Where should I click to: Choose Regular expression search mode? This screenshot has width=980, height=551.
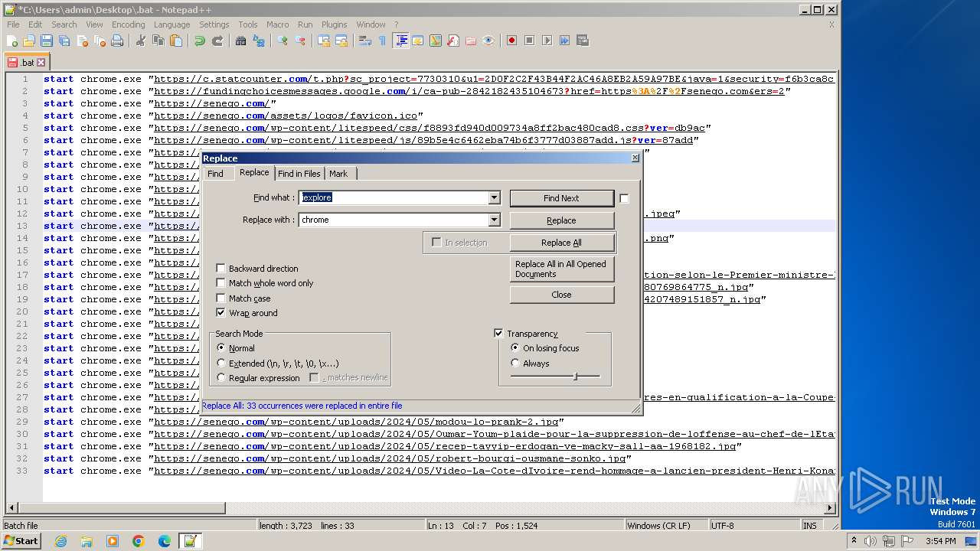pyautogui.click(x=221, y=378)
